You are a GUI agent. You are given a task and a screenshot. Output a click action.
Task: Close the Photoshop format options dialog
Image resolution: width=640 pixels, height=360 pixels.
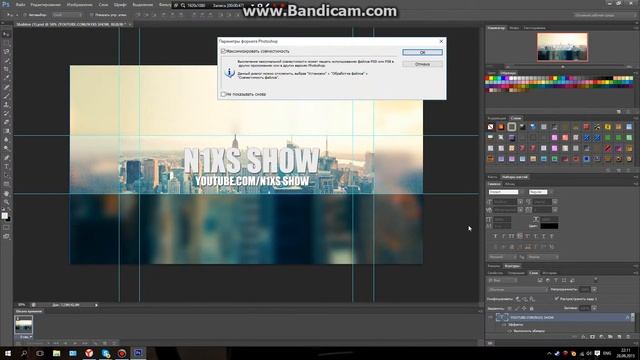click(x=441, y=41)
